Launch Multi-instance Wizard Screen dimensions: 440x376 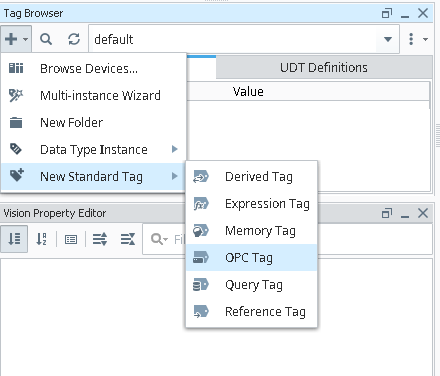[94, 95]
